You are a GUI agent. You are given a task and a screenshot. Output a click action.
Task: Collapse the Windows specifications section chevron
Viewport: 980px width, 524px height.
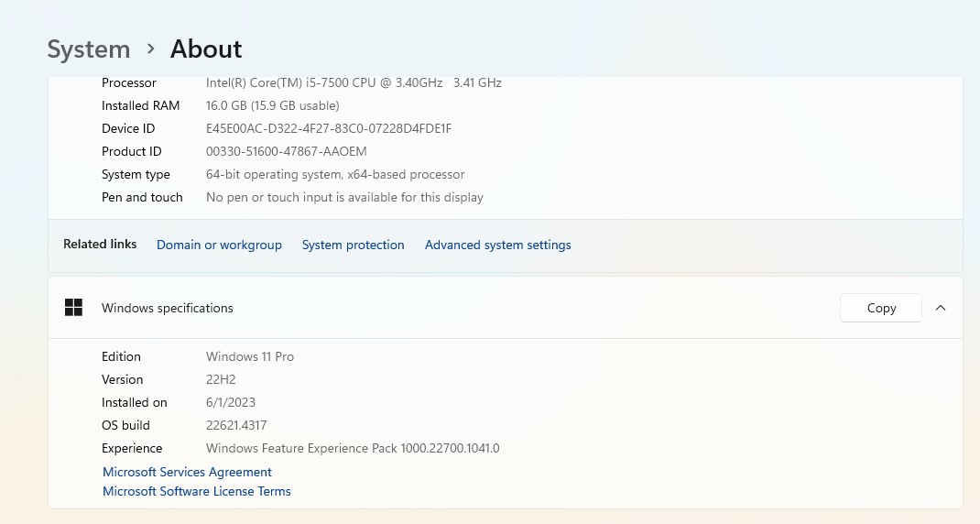pos(940,308)
